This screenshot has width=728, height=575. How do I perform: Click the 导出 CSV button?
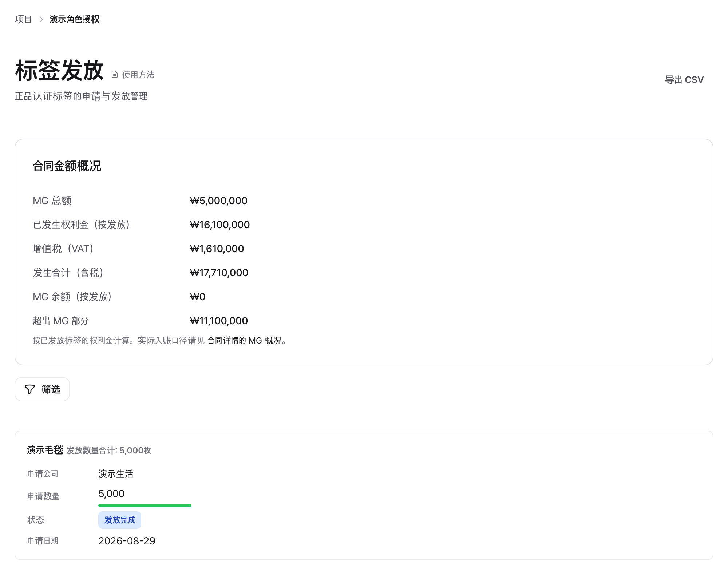[x=684, y=80]
